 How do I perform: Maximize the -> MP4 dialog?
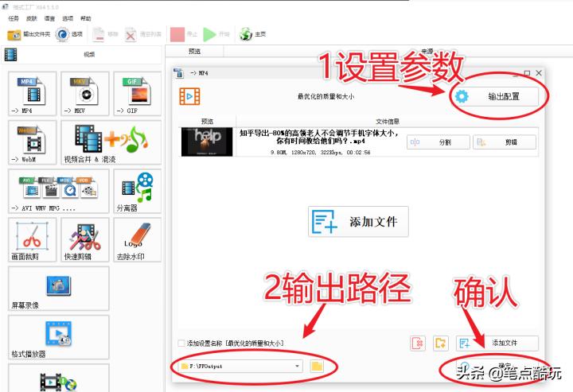(x=527, y=73)
